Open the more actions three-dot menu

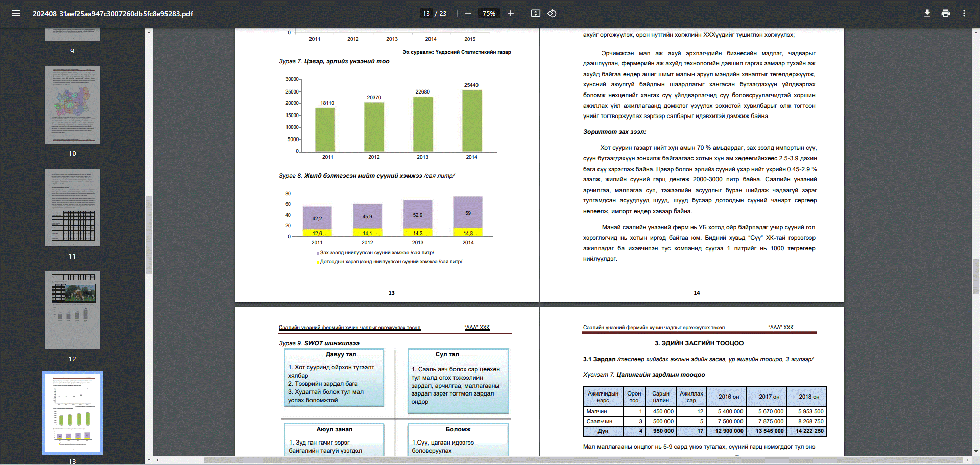coord(964,13)
